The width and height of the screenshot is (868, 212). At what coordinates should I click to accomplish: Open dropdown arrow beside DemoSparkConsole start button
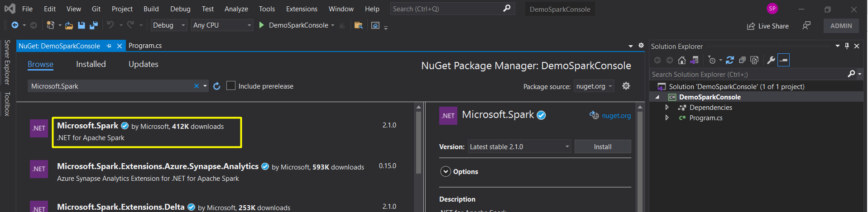pos(333,25)
